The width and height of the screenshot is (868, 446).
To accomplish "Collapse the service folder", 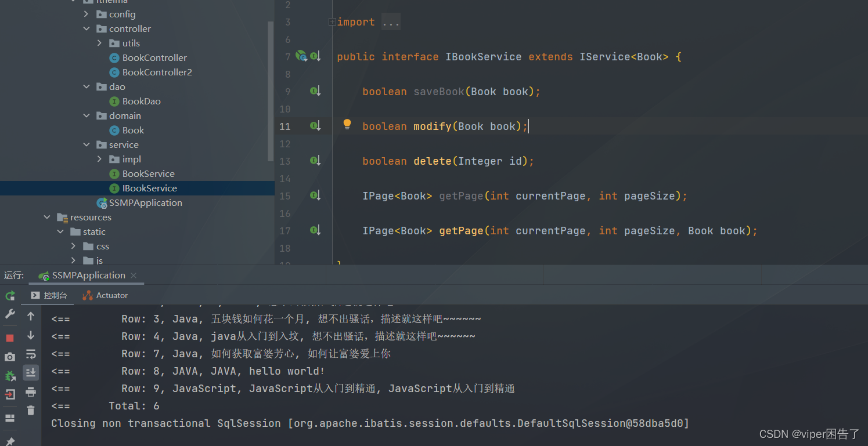I will click(87, 144).
